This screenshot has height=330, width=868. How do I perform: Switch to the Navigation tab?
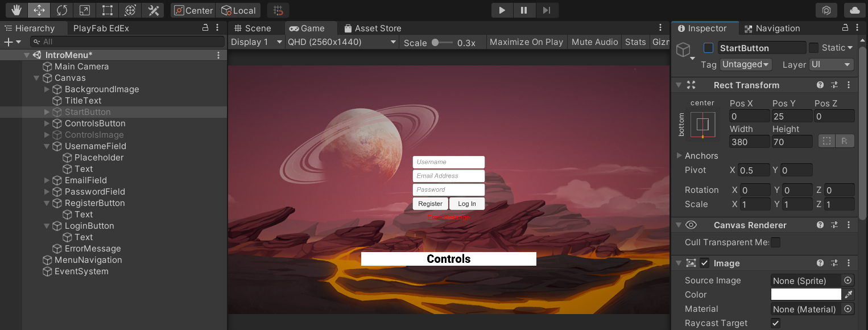(x=772, y=28)
